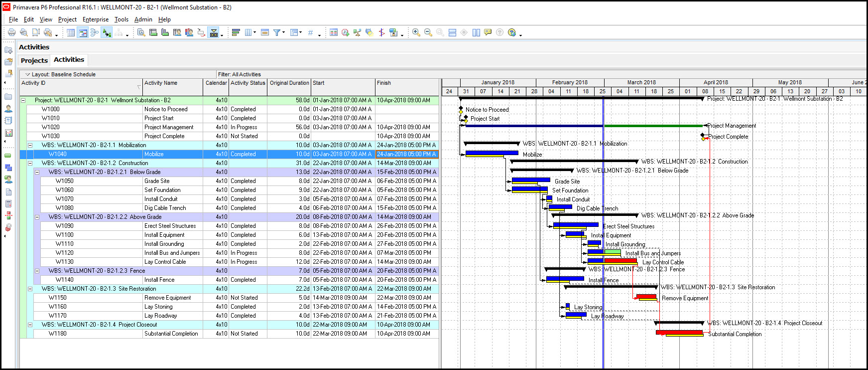Collapse the B2-1.2.1 Below Grade group
This screenshot has width=868, height=370.
37,172
